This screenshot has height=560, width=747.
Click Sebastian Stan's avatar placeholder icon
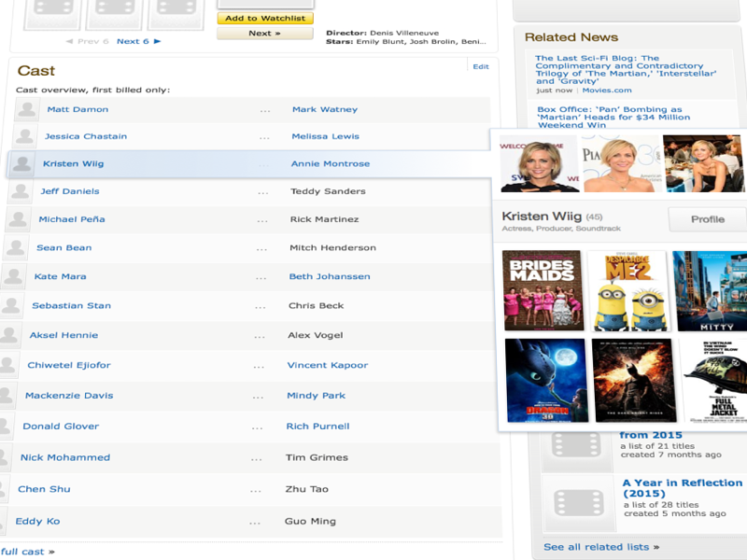pos(10,306)
